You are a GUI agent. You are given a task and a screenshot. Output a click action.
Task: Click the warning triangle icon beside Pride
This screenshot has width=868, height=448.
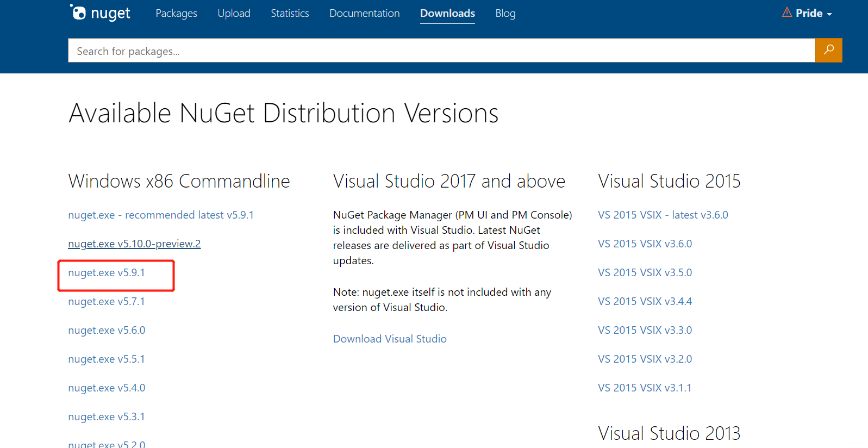pos(786,13)
